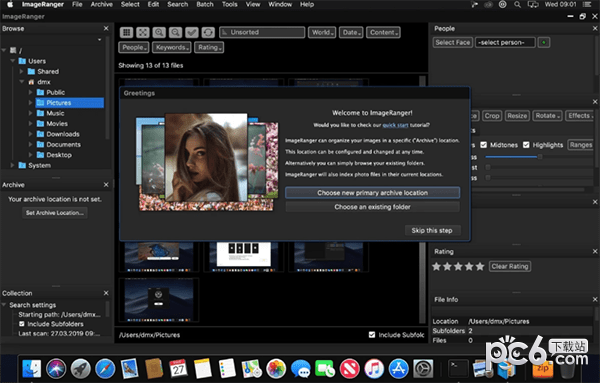Follow the quick start tutorial link
The height and width of the screenshot is (383, 600).
tap(395, 125)
